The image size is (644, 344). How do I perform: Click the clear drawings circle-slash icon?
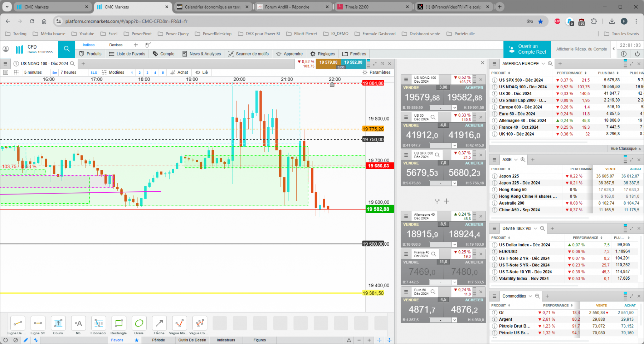click(15, 340)
